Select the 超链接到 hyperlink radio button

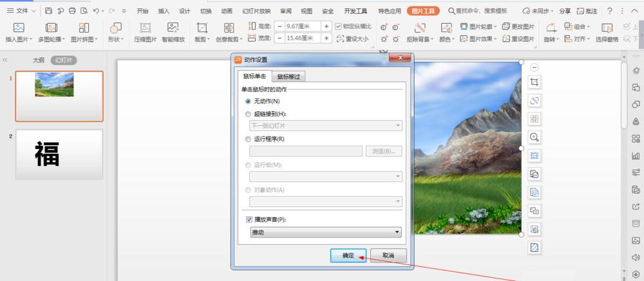point(248,114)
